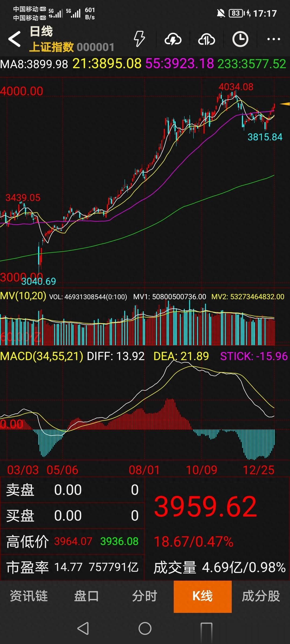This screenshot has height=644, width=290.
Task: Tap the 4000.00 axis label
Action: pos(21,91)
